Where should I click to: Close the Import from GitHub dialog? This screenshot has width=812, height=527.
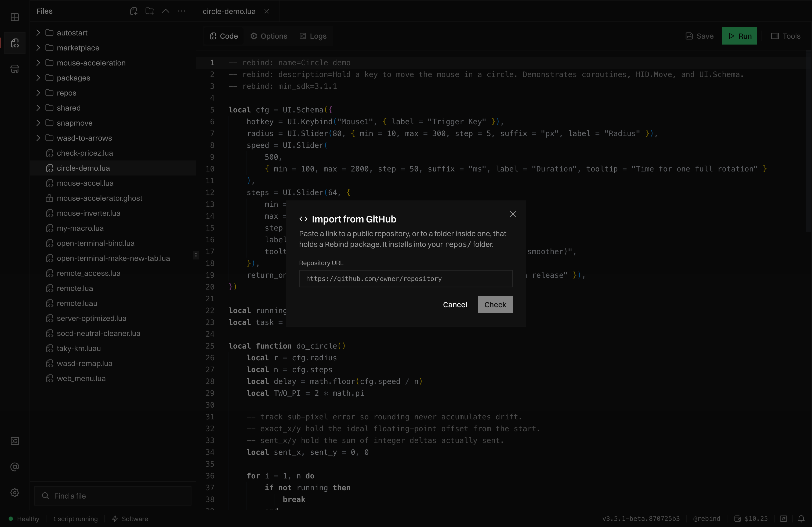pos(513,214)
